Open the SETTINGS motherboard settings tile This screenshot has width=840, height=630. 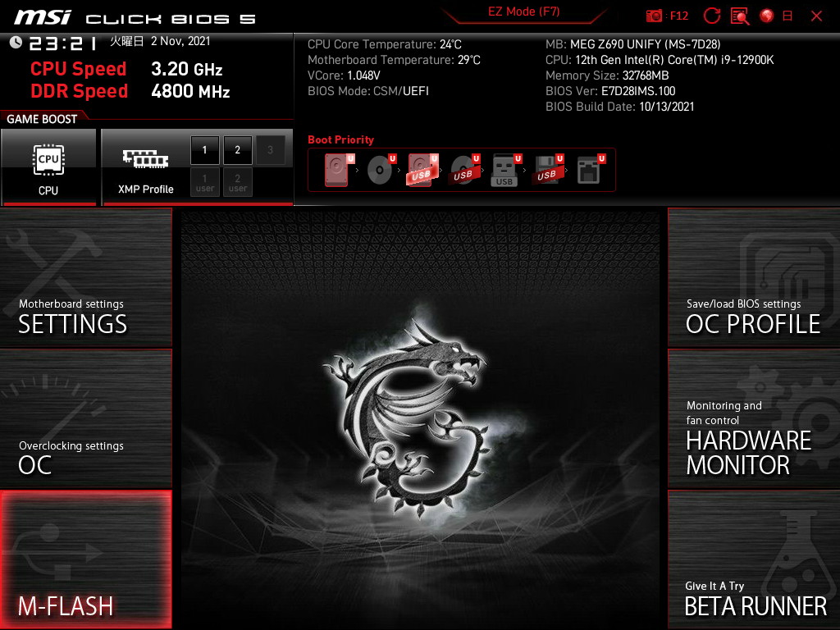click(85, 277)
